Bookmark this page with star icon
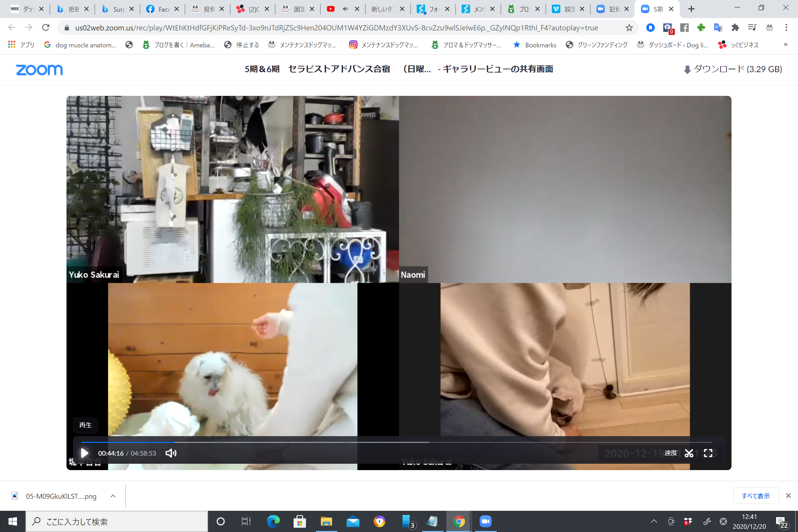 [x=629, y=28]
